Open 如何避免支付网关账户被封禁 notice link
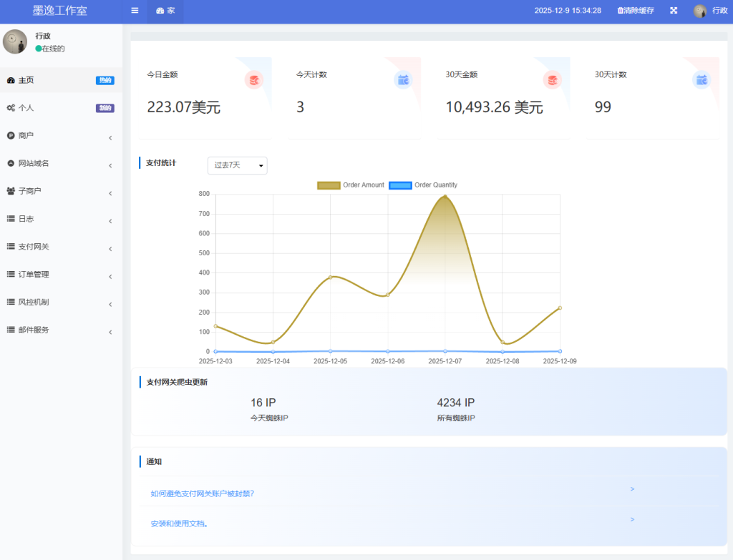 [203, 493]
